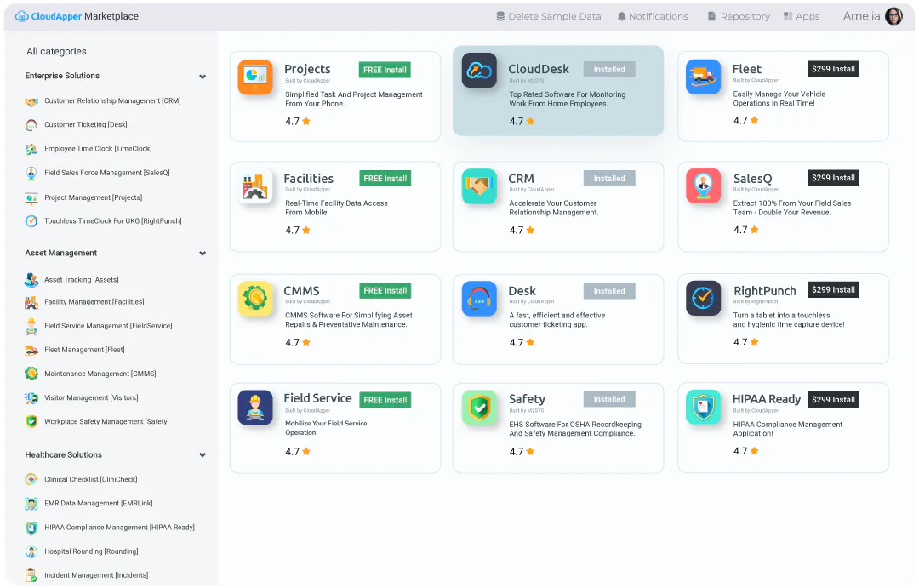Collapse the Healthcare Solutions category chevron
The image size is (919, 588).
203,455
